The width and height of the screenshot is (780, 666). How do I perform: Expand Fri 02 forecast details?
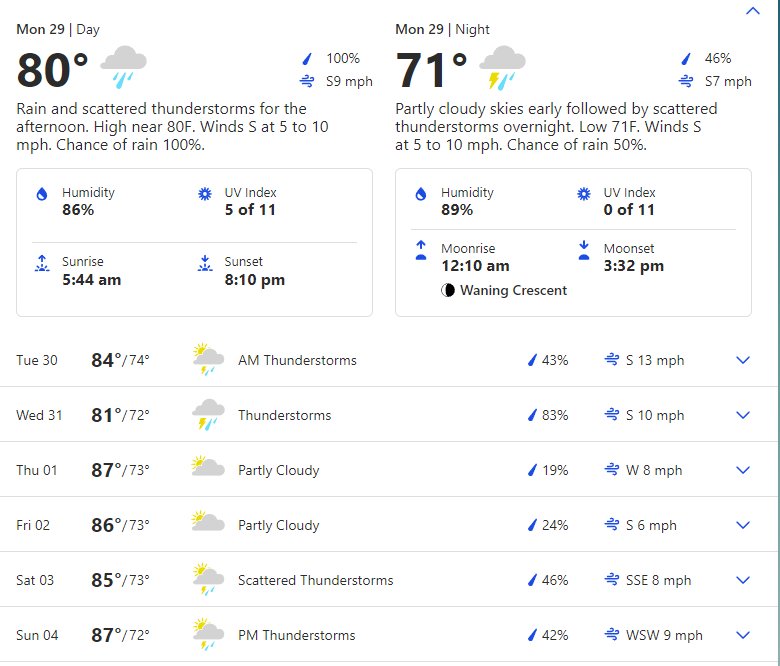tap(743, 525)
